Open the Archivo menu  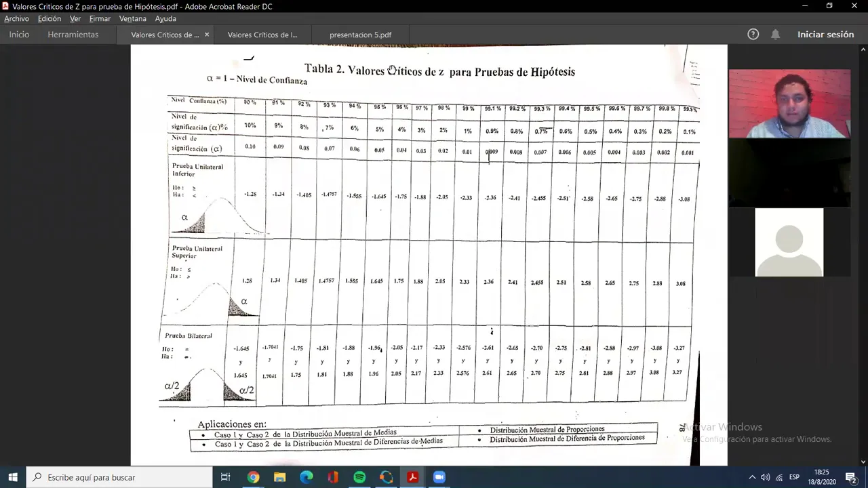coord(16,19)
